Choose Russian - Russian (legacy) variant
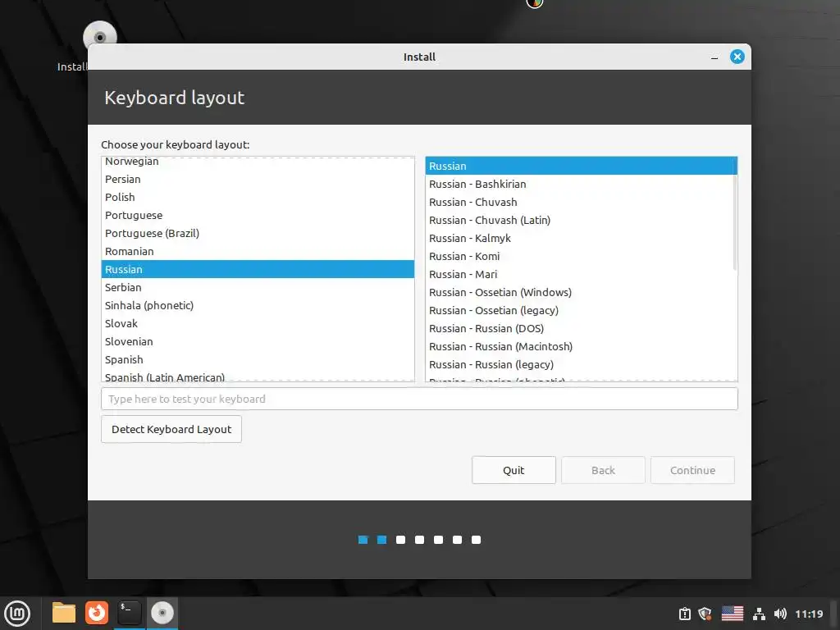The width and height of the screenshot is (840, 630). pos(582,364)
